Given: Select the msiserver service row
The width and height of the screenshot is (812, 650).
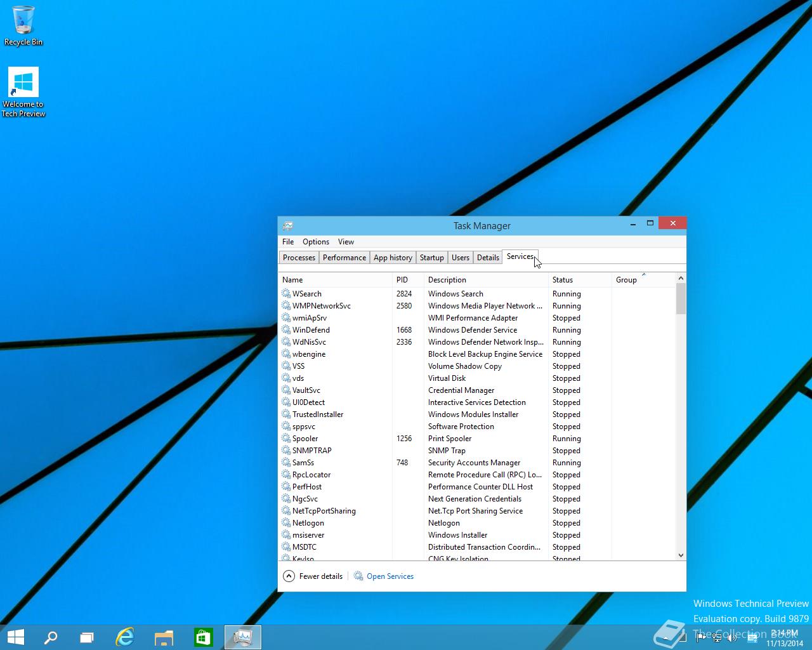Looking at the screenshot, I should 477,534.
